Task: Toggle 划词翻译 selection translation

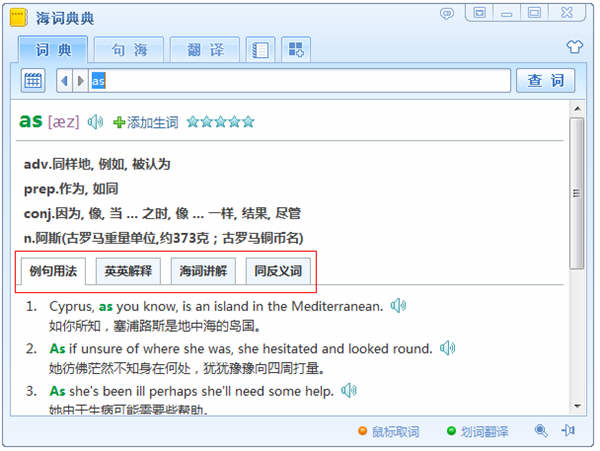Action: (x=478, y=432)
